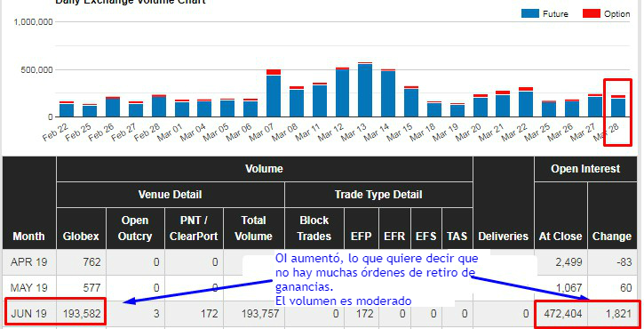This screenshot has width=644, height=329.
Task: Click the 1,000,000 y-axis label
Action: pyautogui.click(x=34, y=22)
